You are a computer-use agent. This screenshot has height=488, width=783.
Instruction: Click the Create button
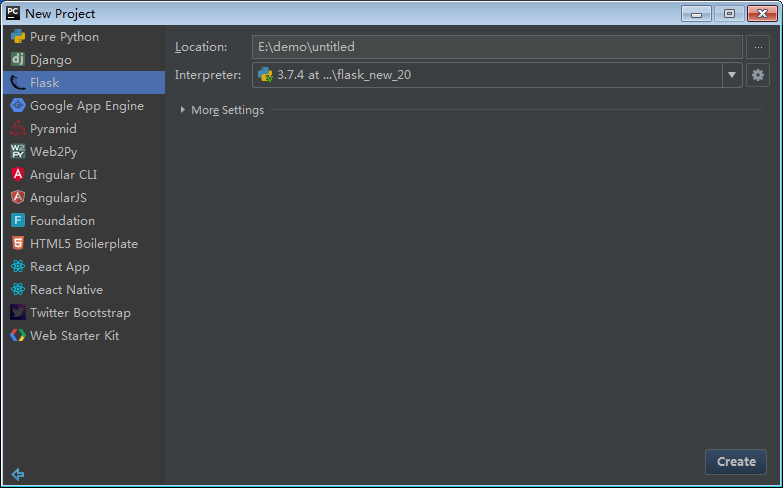736,462
